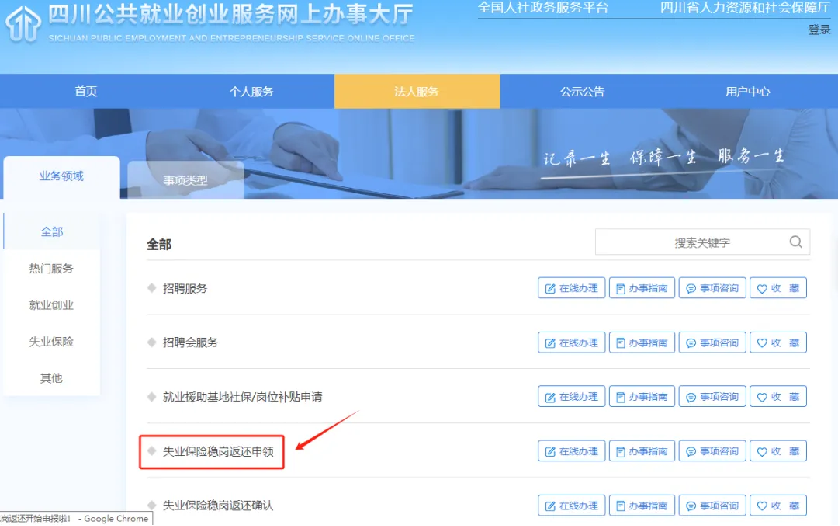The height and width of the screenshot is (526, 840).
Task: Switch to the 事项类型 tab
Action: click(x=185, y=181)
